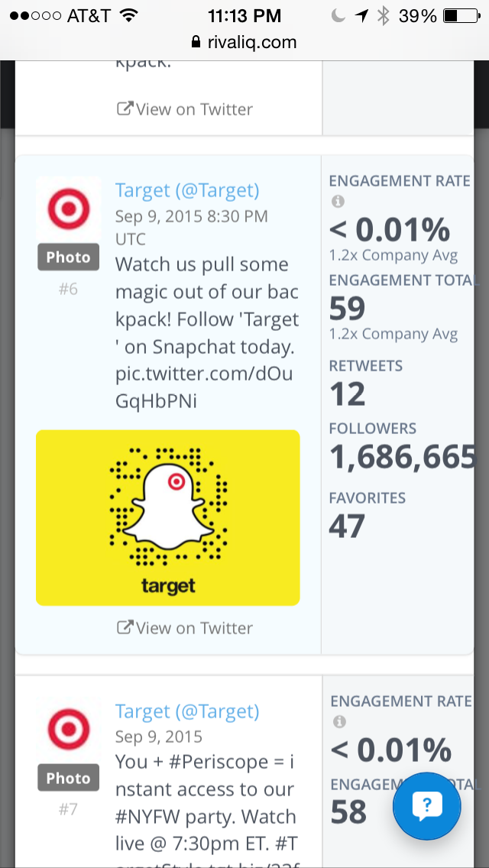Tap the Photo badge on post #6

(68, 257)
